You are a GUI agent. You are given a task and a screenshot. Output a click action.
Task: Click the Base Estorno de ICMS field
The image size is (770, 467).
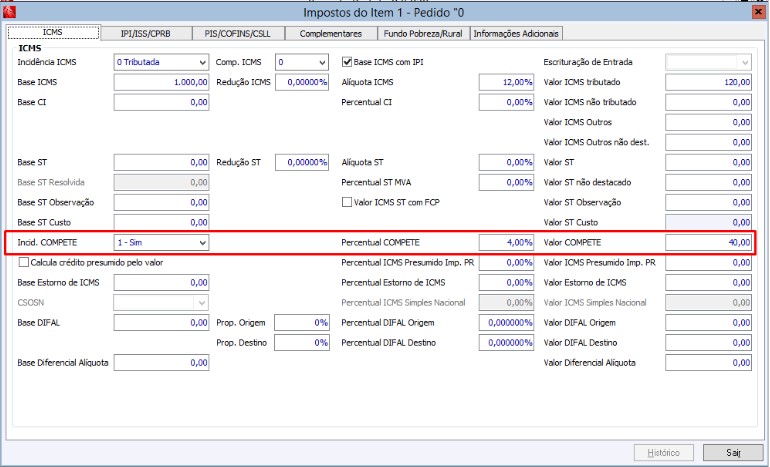click(x=161, y=282)
